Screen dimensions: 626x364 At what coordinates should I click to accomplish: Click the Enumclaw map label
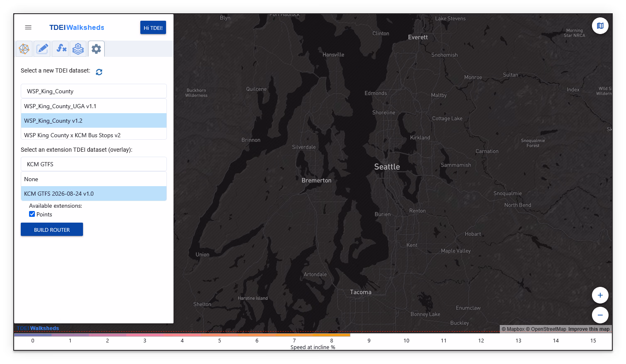(468, 308)
